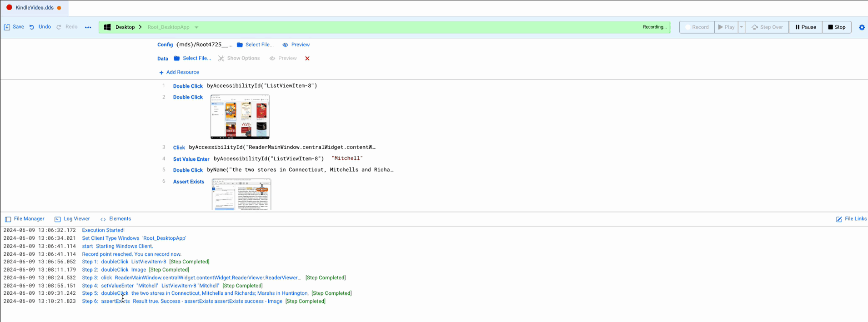Click the Undo arrow icon

point(32,27)
